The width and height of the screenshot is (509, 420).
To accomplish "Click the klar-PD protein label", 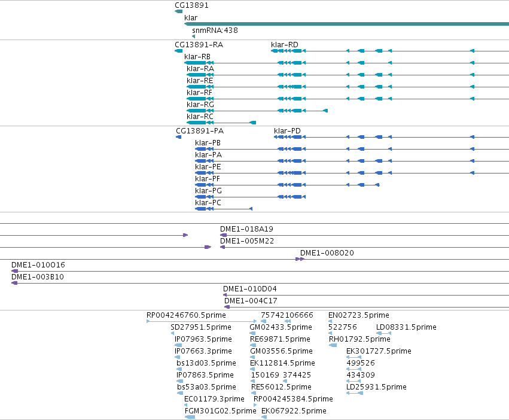I will (x=287, y=131).
